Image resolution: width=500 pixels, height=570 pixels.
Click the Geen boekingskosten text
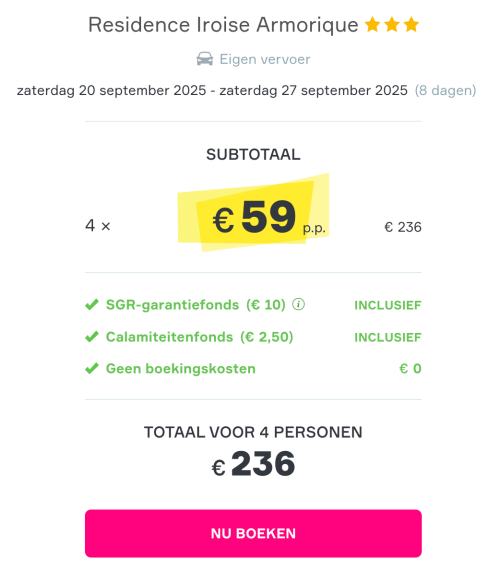click(181, 369)
